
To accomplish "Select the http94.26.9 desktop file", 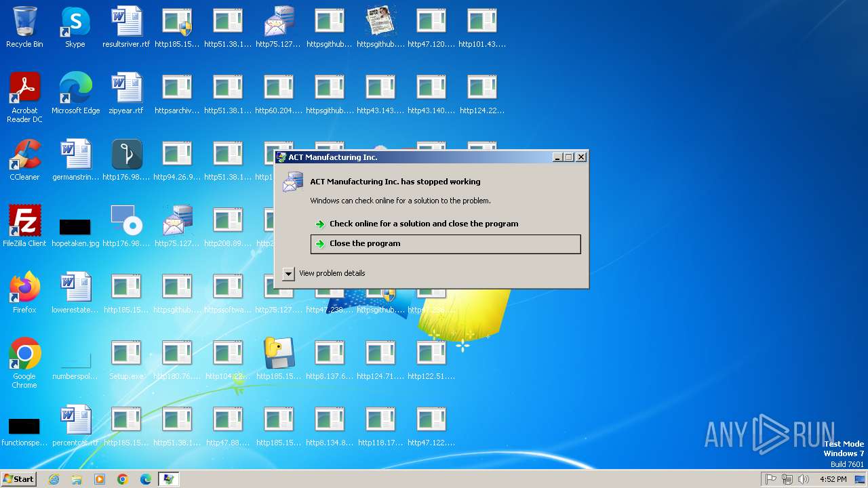I will [177, 160].
